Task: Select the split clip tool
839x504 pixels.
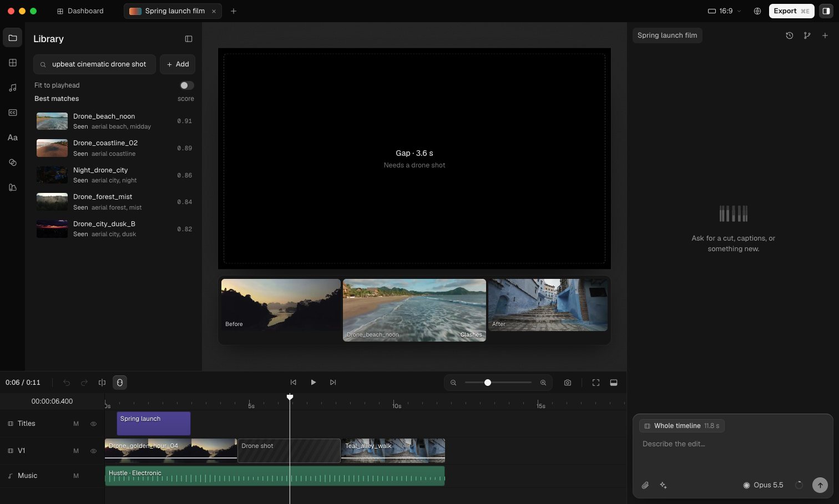Action: tap(102, 383)
